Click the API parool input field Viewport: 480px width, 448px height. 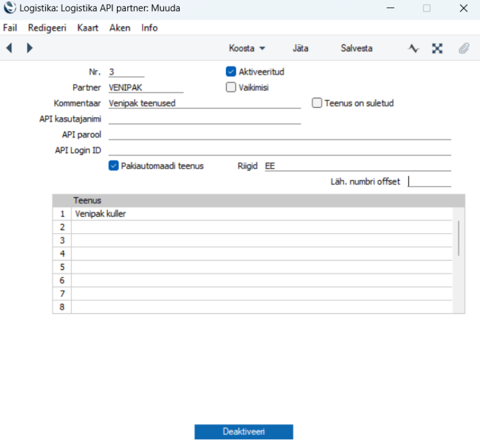point(280,135)
